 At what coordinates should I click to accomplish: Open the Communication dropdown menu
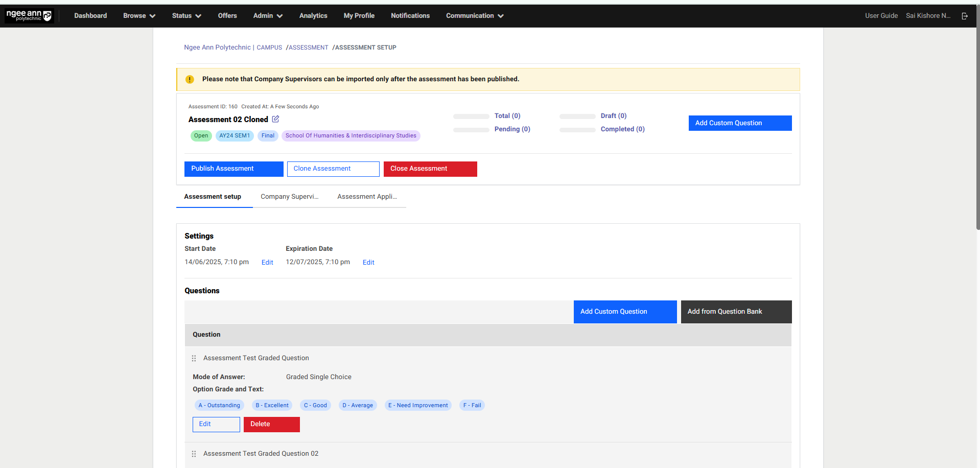(x=475, y=16)
